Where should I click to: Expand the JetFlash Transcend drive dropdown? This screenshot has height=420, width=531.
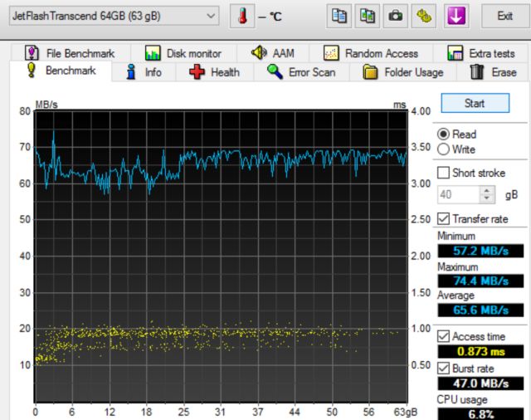[x=211, y=16]
